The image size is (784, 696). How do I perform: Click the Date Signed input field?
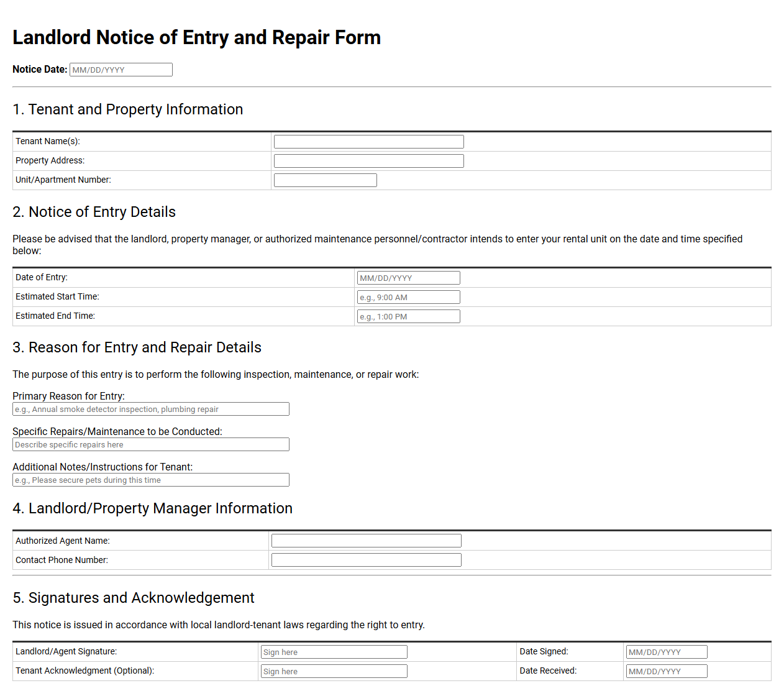[667, 652]
